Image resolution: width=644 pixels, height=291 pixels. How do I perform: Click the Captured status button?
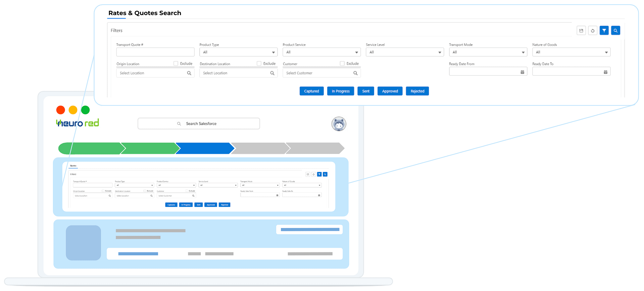point(311,91)
